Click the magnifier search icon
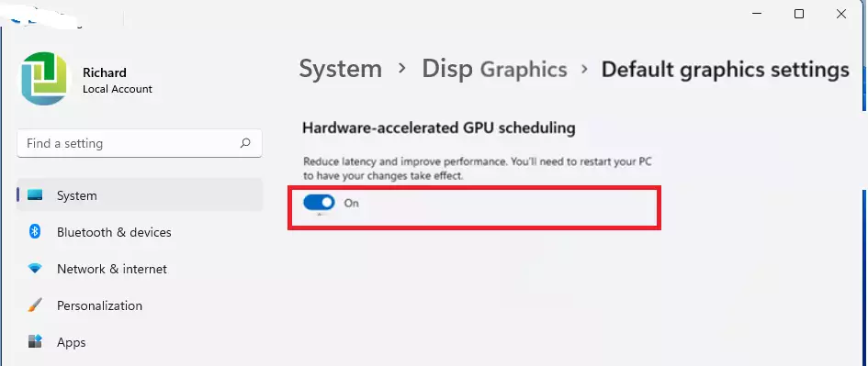This screenshot has height=366, width=868. 245,143
